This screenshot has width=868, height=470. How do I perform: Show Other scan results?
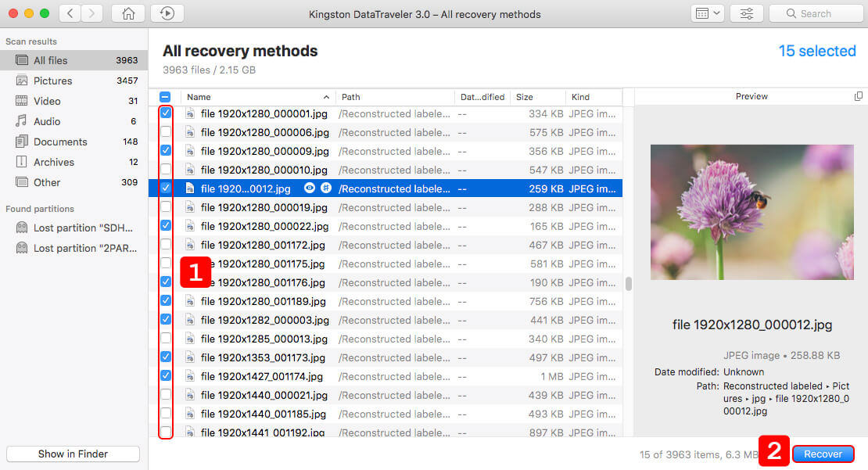74,182
